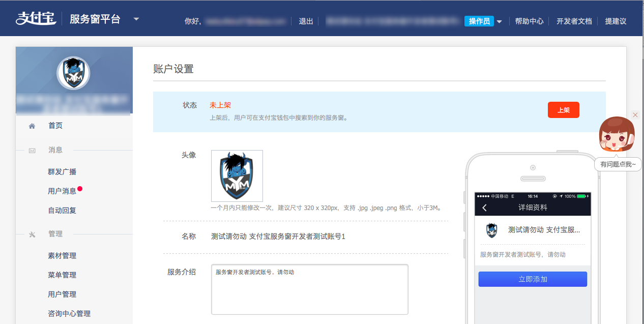Click the 退出 logout link
The height and width of the screenshot is (324, 644).
tap(306, 21)
